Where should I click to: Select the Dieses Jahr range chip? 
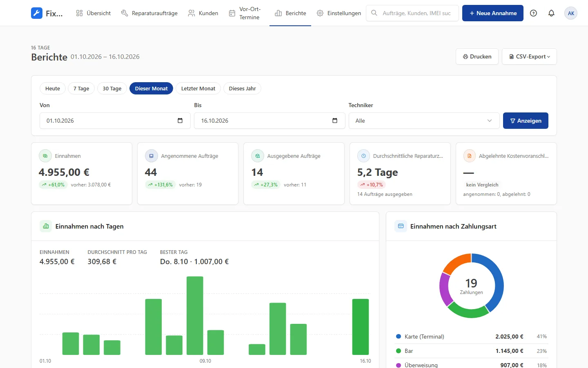(242, 88)
